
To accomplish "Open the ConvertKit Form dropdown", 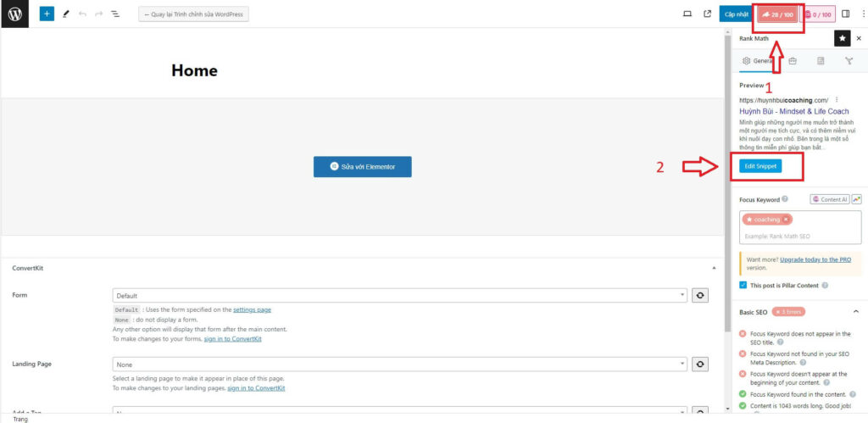I will [x=399, y=295].
